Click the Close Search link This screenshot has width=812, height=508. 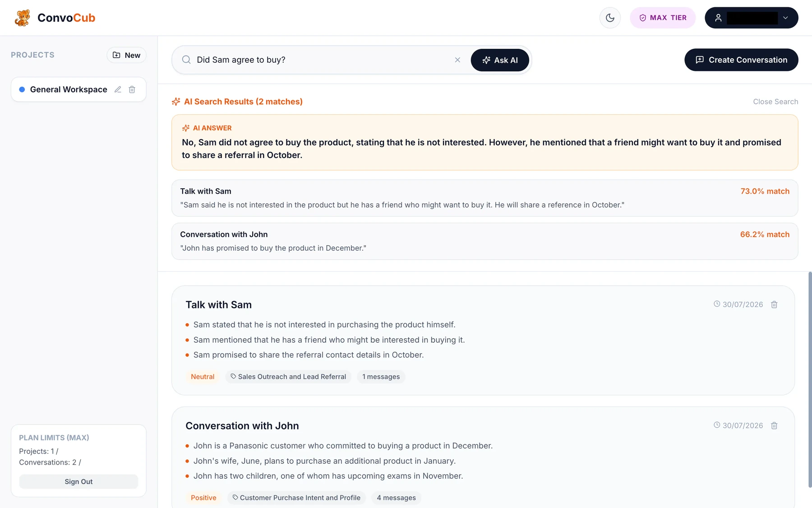(x=775, y=102)
